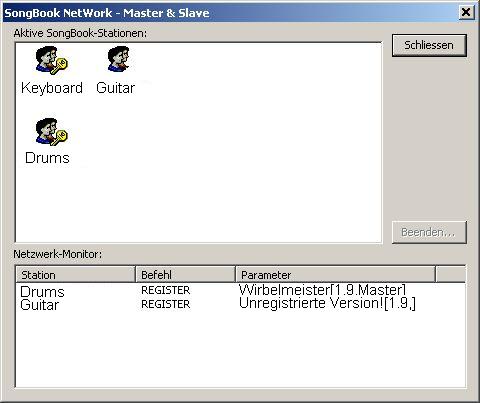Select the Guitar station icon
Image resolution: width=480 pixels, height=403 pixels.
pyautogui.click(x=118, y=59)
